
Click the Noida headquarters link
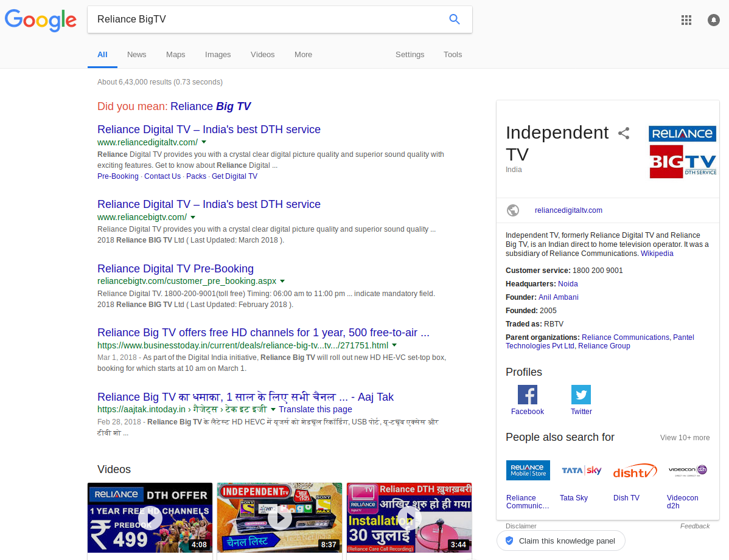tap(568, 284)
